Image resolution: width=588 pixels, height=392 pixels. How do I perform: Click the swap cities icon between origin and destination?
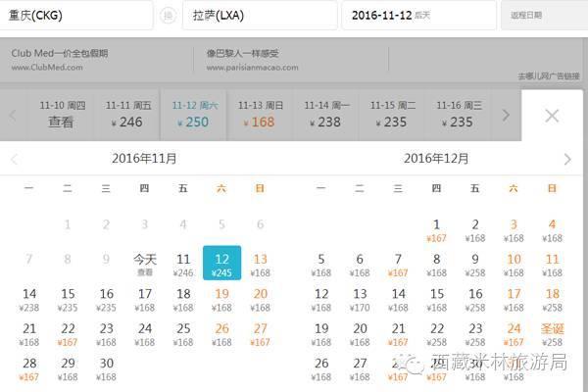tap(168, 16)
